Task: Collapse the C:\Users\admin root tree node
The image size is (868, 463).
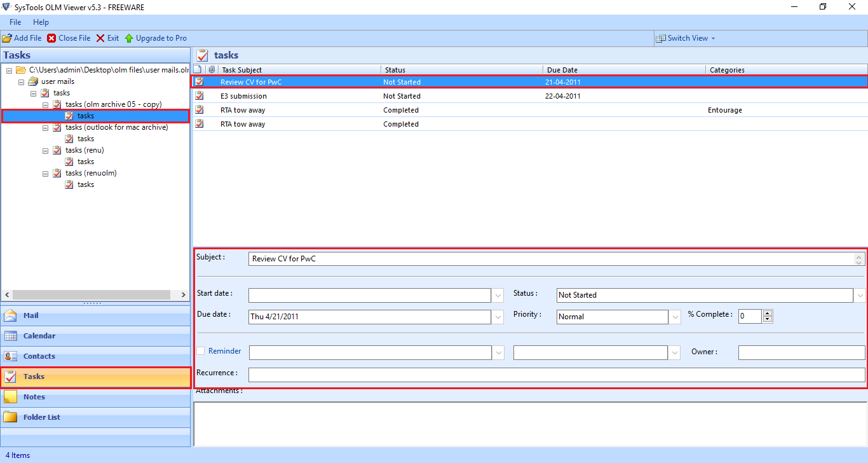Action: 10,70
